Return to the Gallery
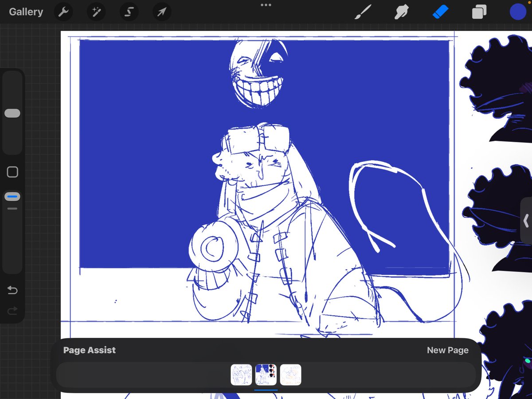This screenshot has height=399, width=532. click(26, 12)
